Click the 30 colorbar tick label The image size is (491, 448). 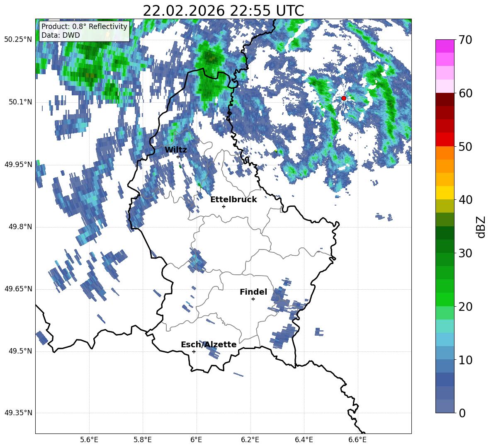pyautogui.click(x=465, y=253)
